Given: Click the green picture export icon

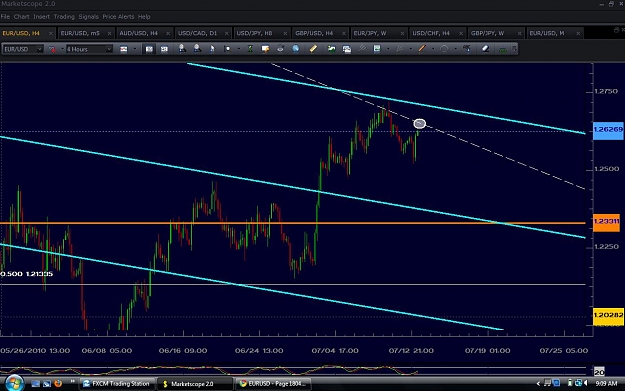Looking at the screenshot, I should tap(331, 49).
